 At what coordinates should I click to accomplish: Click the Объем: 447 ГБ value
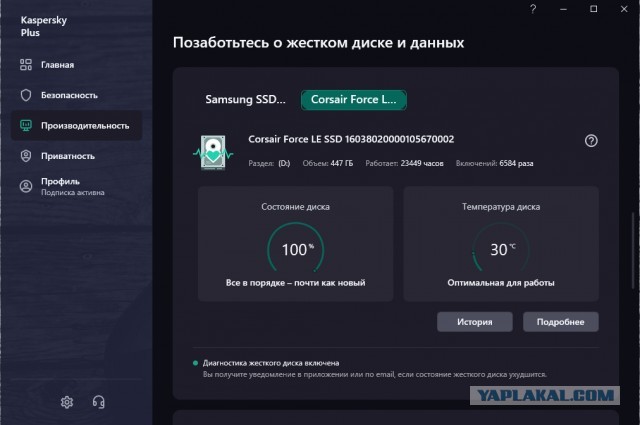coord(328,163)
